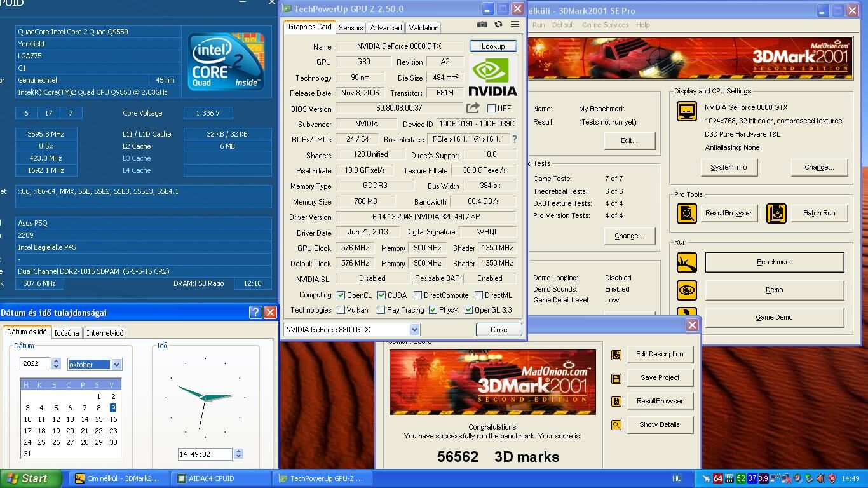Open the GPU selection dropdown in GPU-Z
The height and width of the screenshot is (488, 868).
click(x=414, y=329)
